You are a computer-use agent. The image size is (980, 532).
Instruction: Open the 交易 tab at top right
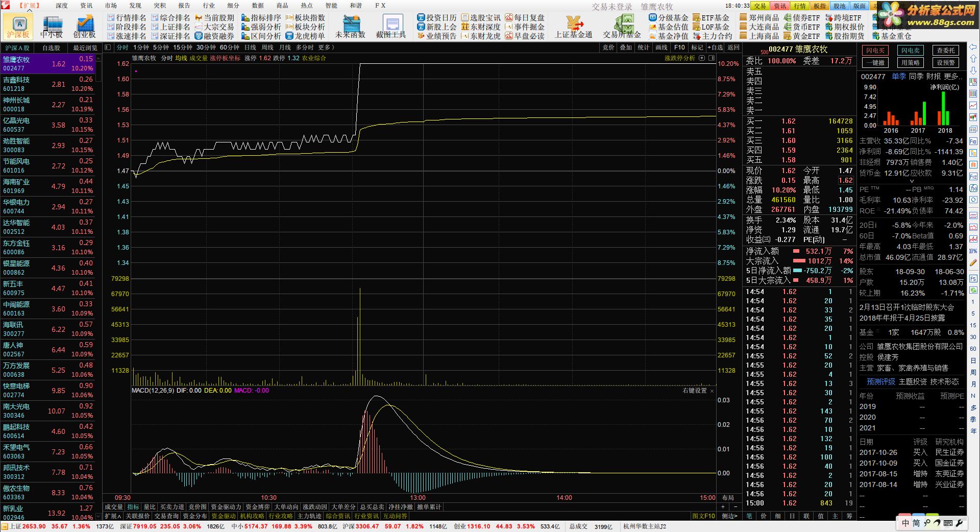[x=760, y=6]
